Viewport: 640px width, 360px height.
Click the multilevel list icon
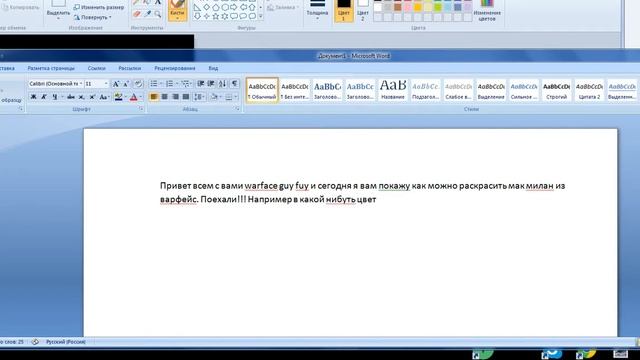185,84
